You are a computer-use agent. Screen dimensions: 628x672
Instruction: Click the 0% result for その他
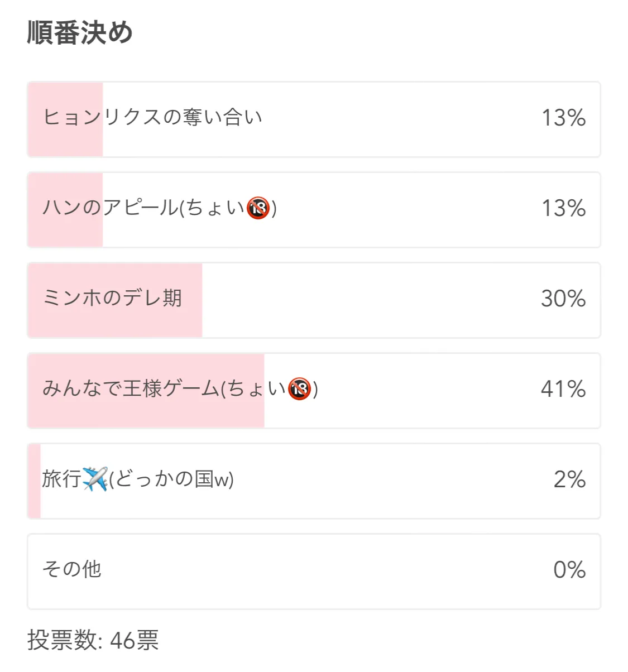[x=569, y=570]
